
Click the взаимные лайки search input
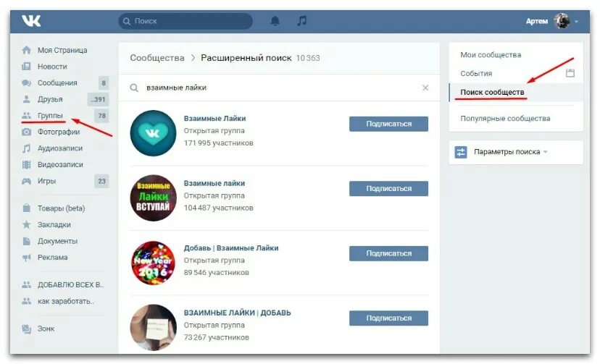pos(278,88)
